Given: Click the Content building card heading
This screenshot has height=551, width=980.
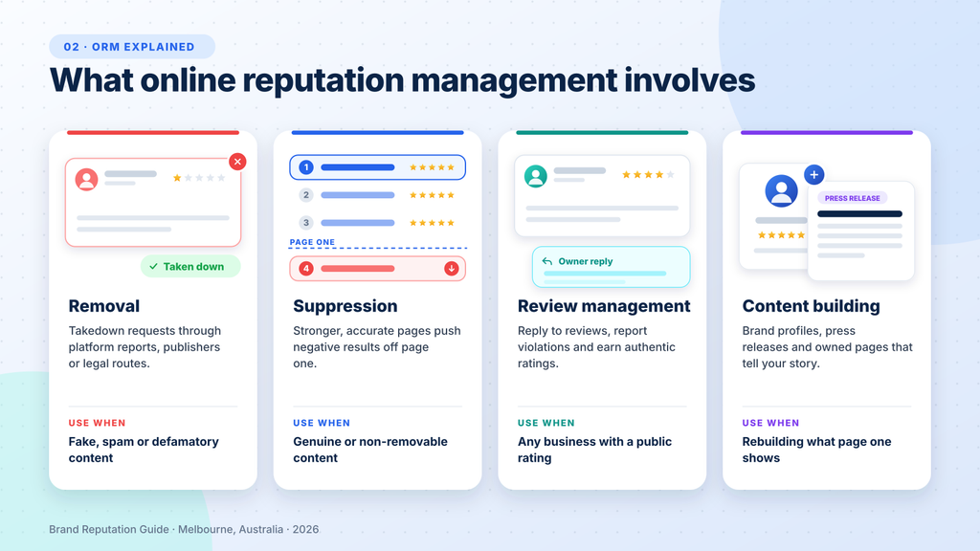Looking at the screenshot, I should point(812,306).
